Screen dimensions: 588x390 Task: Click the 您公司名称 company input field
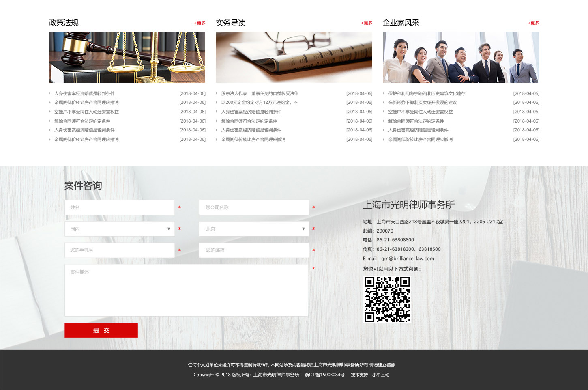(254, 207)
